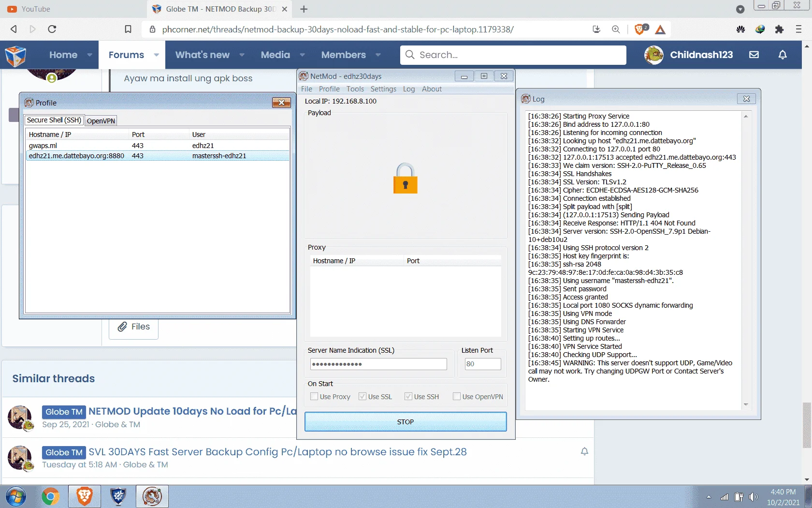812x508 pixels.
Task: Select the gwaps.ml SSH profile row
Action: click(x=158, y=146)
